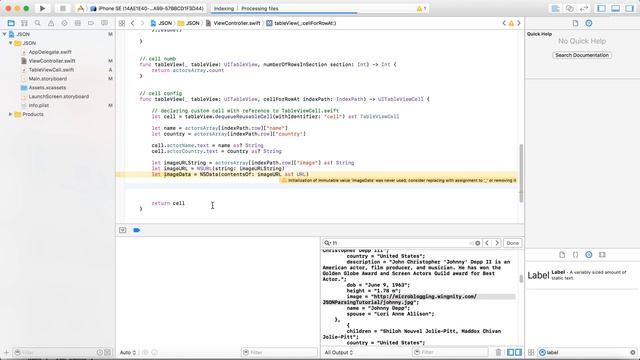The image size is (640, 360).
Task: Click the console vertical scrollbar
Action: pyautogui.click(x=521, y=279)
